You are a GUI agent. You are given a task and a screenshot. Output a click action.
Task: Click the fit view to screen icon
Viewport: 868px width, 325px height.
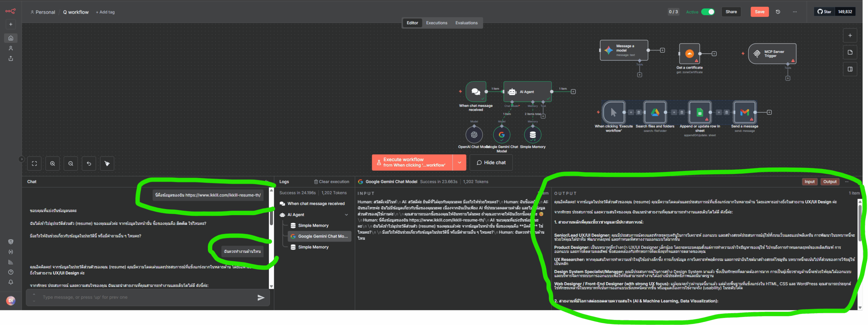(34, 164)
